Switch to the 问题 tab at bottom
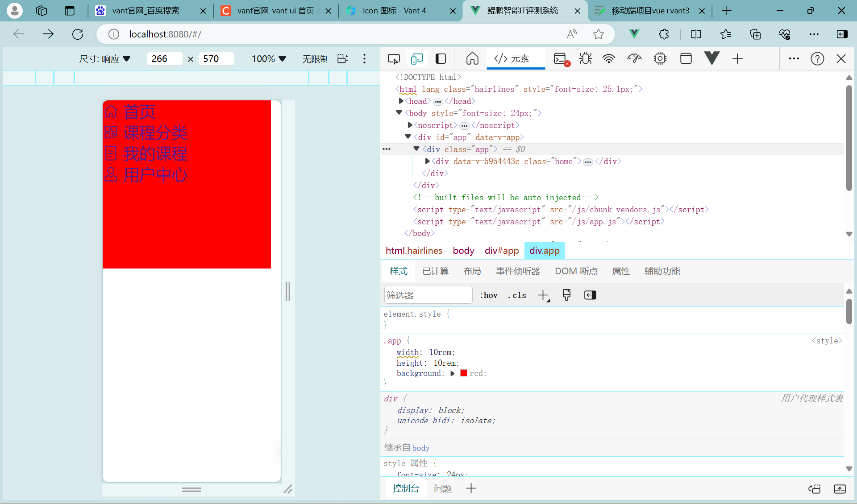 tap(442, 488)
